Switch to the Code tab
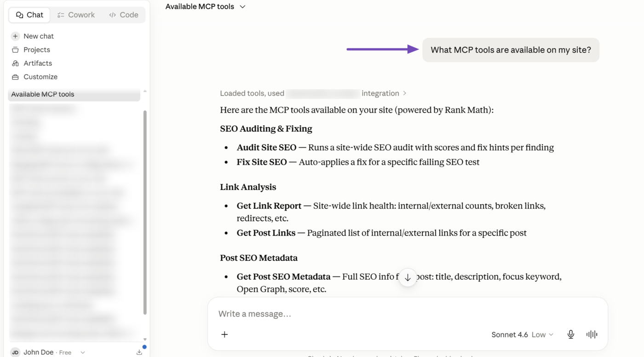The height and width of the screenshot is (357, 644). coord(124,15)
